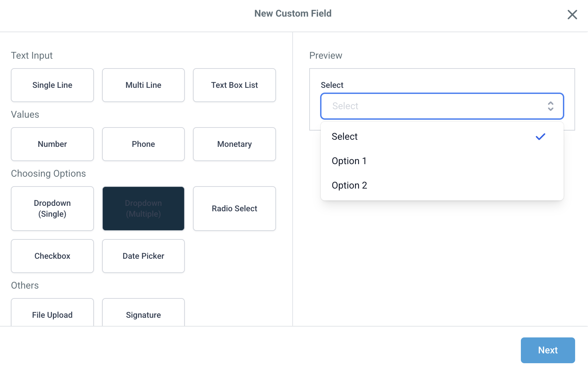
Task: Close the New Custom Field dialog
Action: point(572,15)
